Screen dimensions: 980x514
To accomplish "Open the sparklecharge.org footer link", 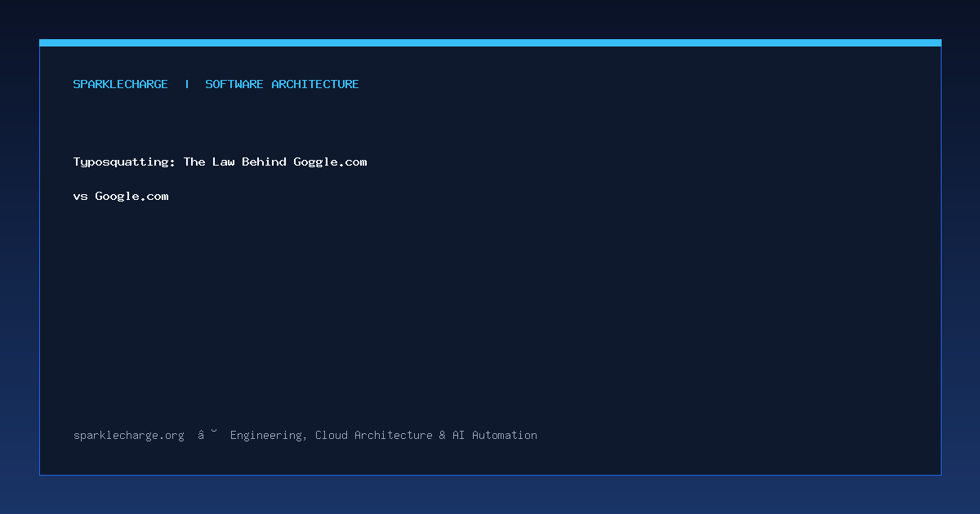I will [x=129, y=436].
